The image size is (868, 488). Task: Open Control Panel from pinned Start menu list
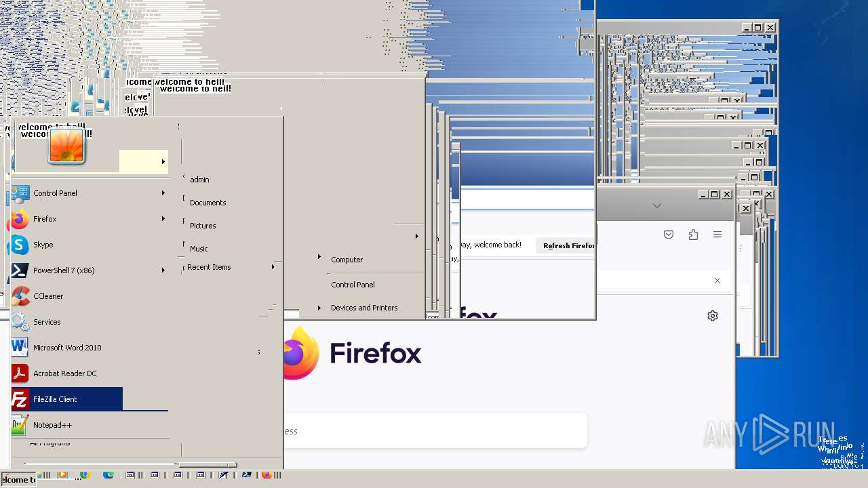point(90,193)
